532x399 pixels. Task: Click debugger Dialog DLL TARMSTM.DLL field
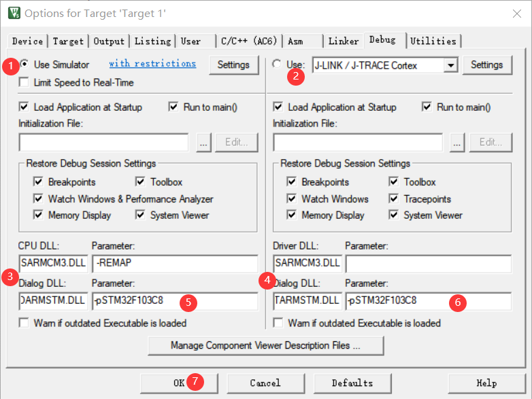[x=307, y=301]
